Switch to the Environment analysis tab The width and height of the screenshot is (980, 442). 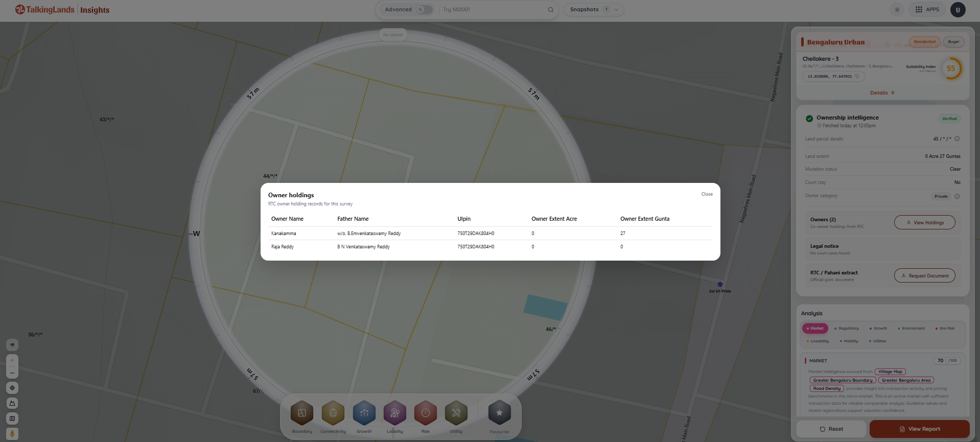[911, 329]
